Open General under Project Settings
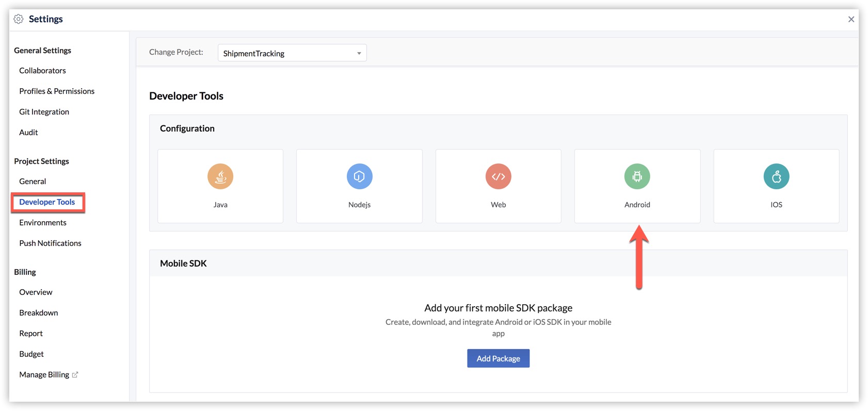 coord(33,182)
